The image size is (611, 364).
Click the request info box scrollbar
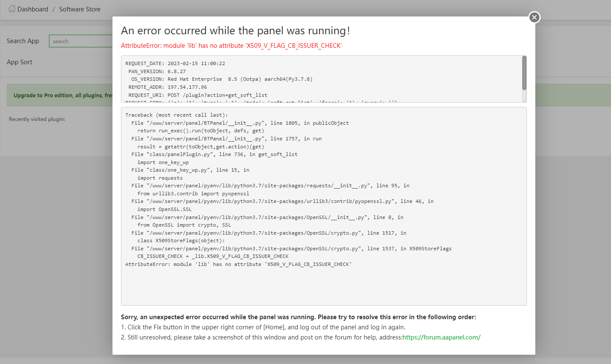[x=524, y=73]
